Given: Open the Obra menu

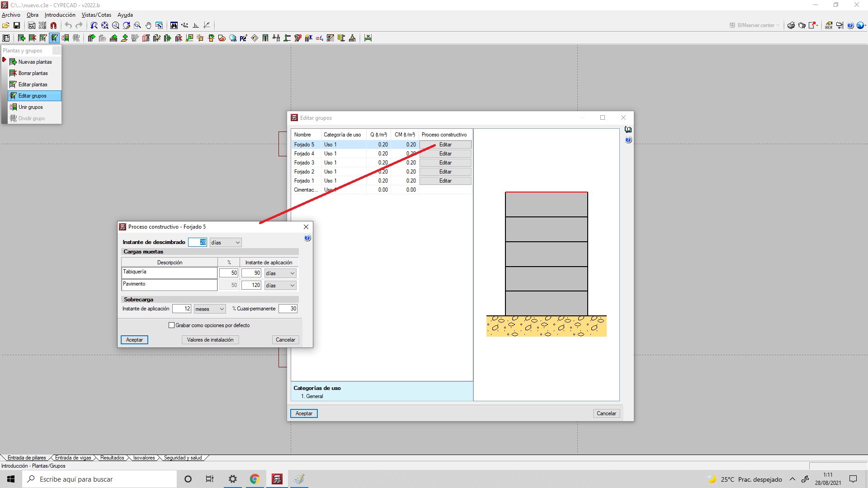Looking at the screenshot, I should point(32,15).
